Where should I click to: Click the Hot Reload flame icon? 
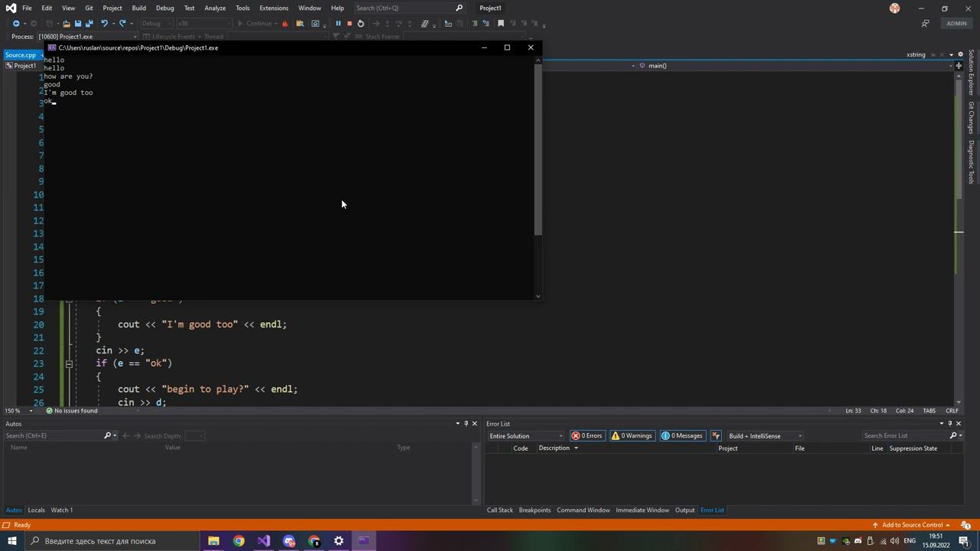[x=285, y=23]
